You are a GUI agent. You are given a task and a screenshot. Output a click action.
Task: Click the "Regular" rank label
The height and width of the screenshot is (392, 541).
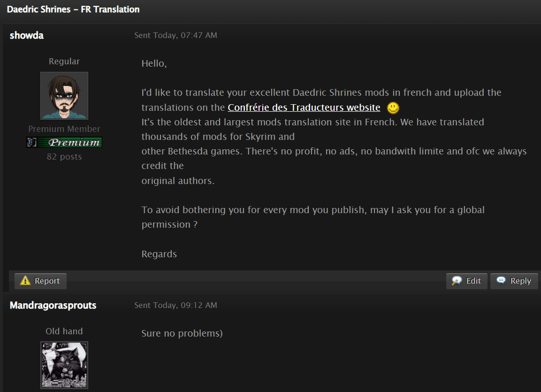coord(64,61)
